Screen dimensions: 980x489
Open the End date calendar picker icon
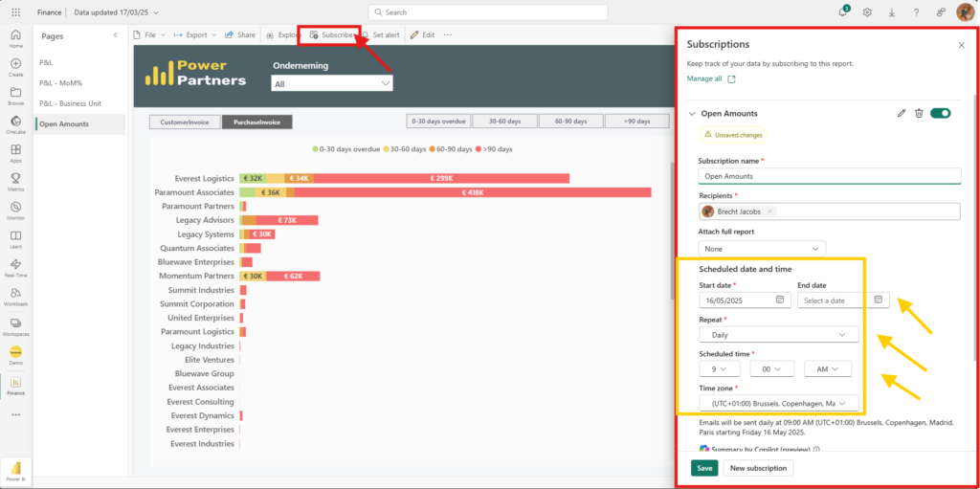879,300
